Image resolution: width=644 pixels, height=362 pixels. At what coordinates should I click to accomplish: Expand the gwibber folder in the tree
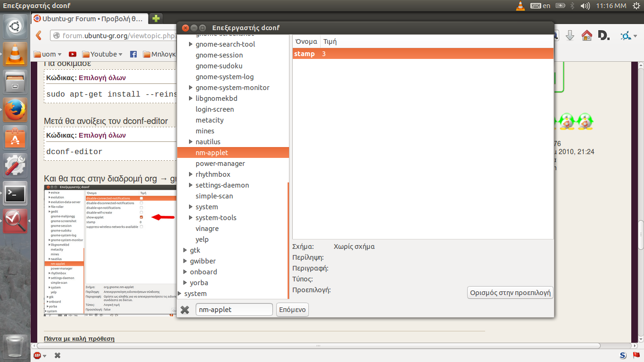point(185,261)
